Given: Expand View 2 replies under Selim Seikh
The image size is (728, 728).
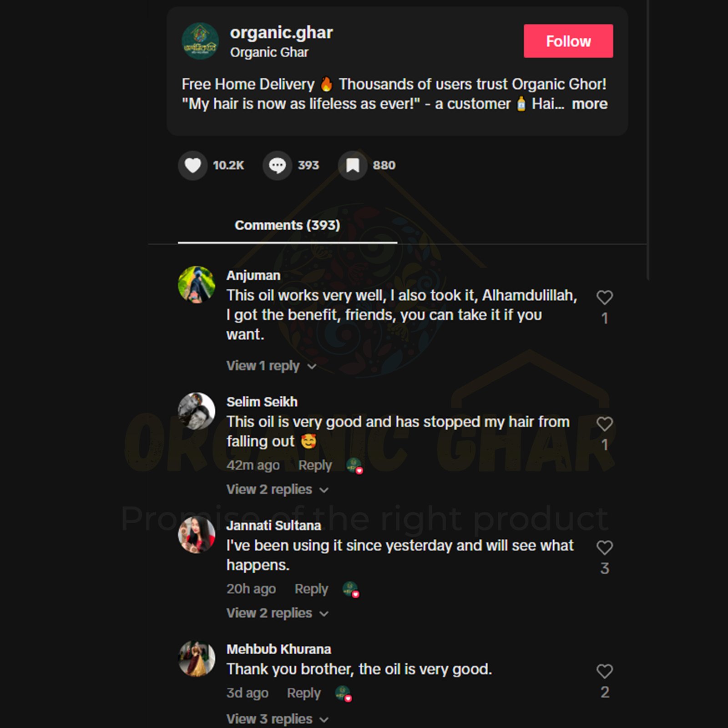Looking at the screenshot, I should [278, 490].
